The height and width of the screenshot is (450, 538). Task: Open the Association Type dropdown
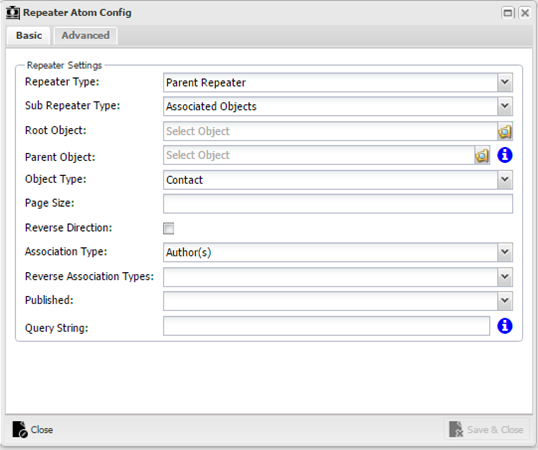pyautogui.click(x=505, y=252)
